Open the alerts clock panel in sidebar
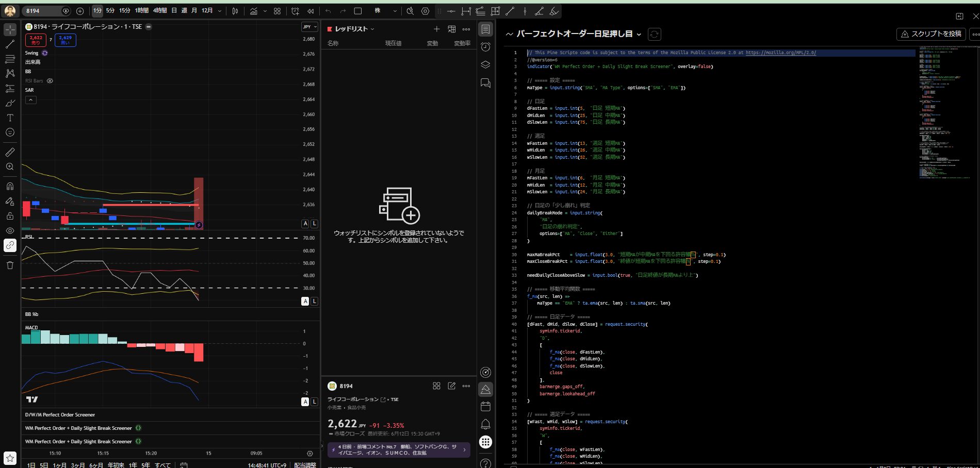This screenshot has height=468, width=980. pos(485,47)
